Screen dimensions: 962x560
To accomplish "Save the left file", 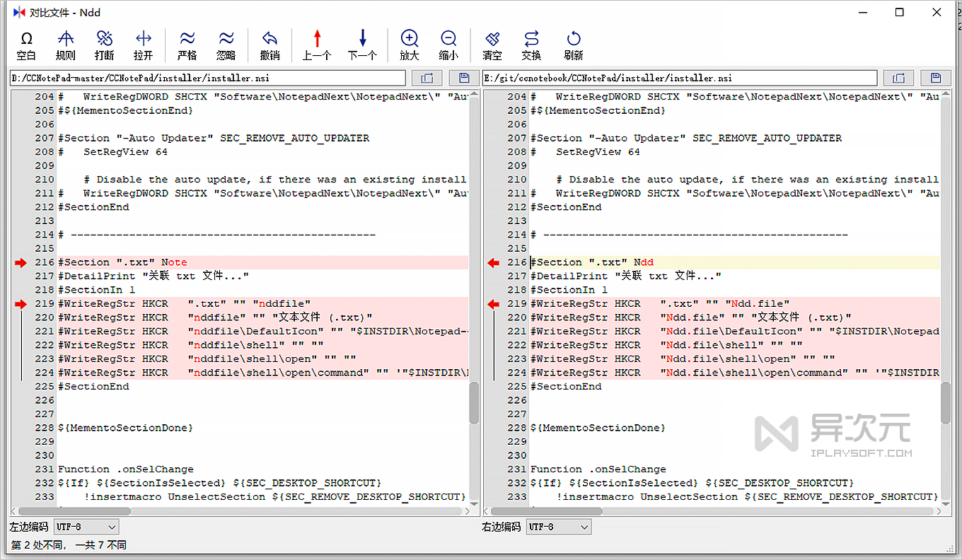I will [464, 78].
